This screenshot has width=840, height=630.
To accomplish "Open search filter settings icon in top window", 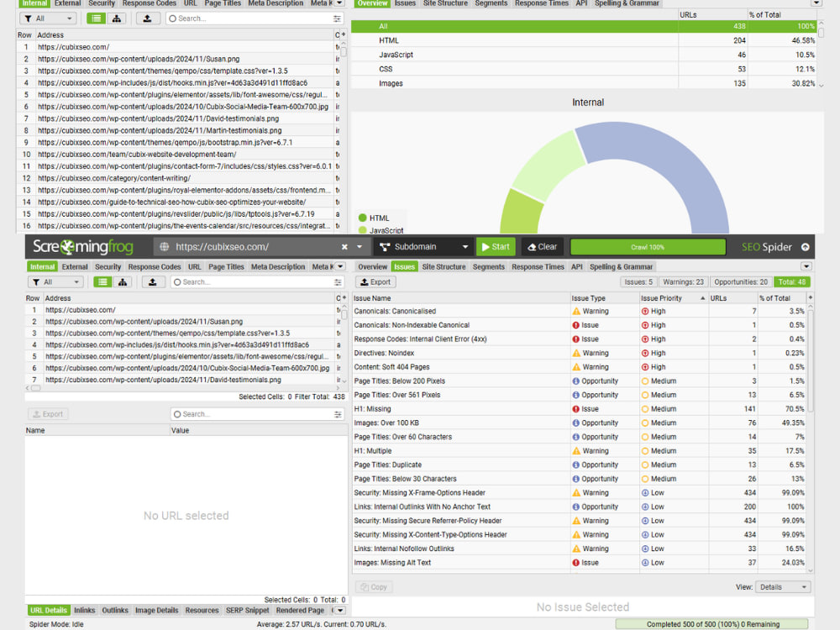I will (x=337, y=18).
